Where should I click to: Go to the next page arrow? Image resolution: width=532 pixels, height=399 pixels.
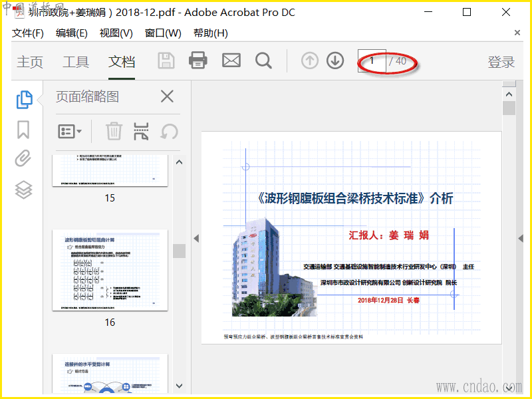coord(335,61)
